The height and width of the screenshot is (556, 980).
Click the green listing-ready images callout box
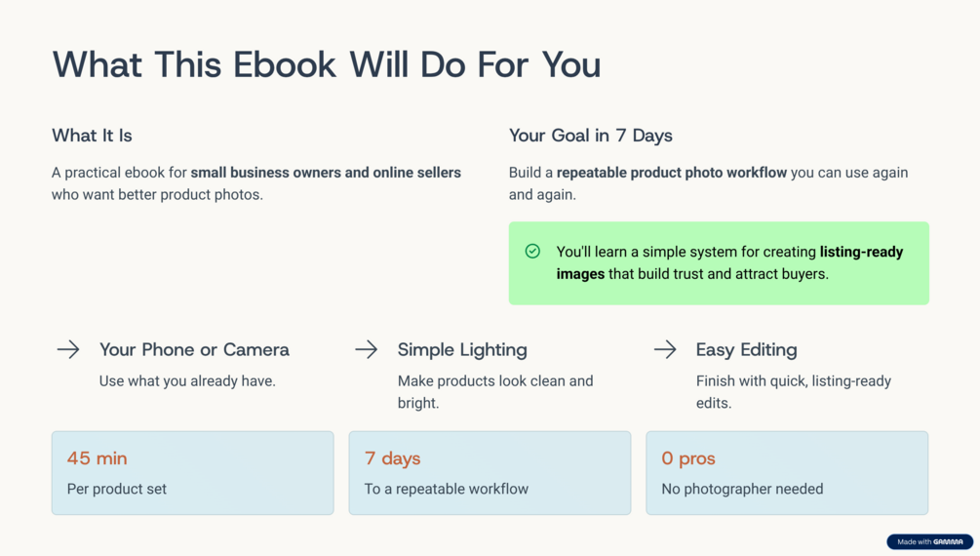point(719,263)
